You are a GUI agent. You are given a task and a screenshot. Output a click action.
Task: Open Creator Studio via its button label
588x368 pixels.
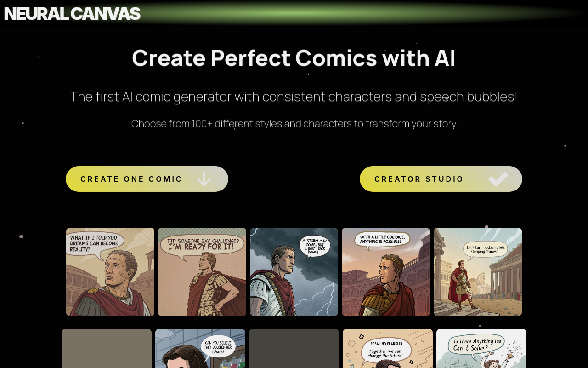point(419,179)
